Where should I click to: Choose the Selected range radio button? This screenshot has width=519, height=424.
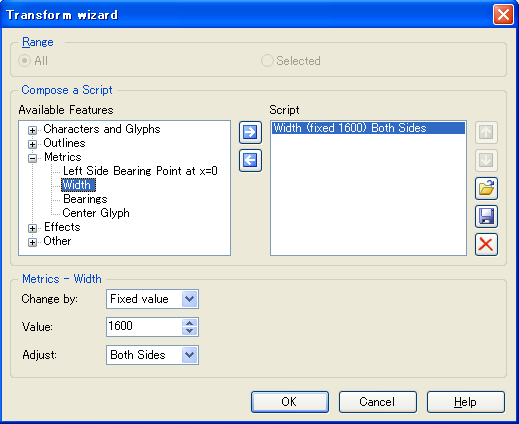pos(267,61)
